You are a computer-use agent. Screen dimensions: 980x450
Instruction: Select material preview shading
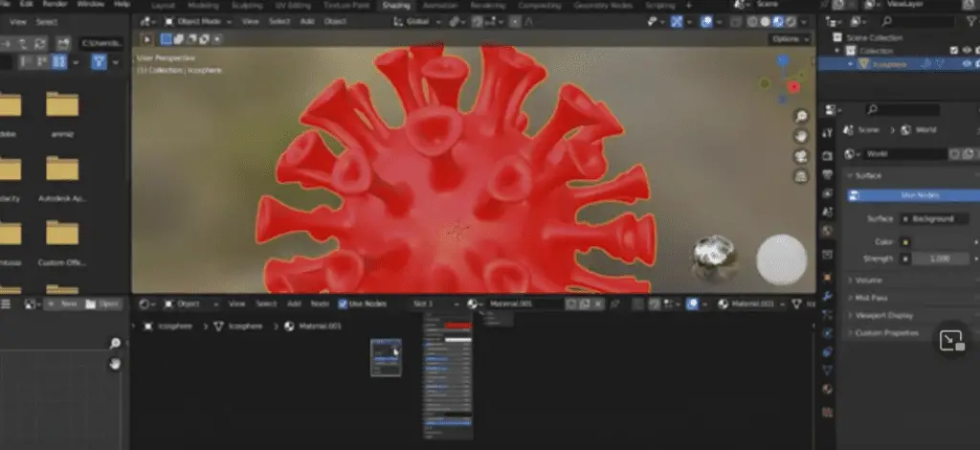778,22
